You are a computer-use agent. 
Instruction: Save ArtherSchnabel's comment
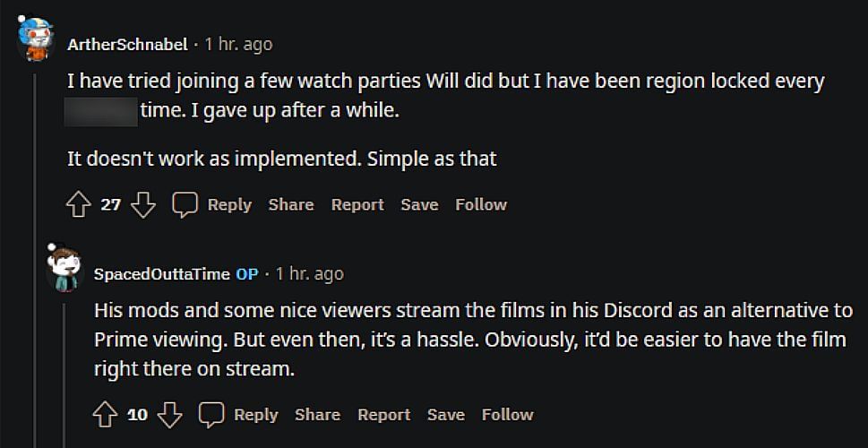click(419, 205)
